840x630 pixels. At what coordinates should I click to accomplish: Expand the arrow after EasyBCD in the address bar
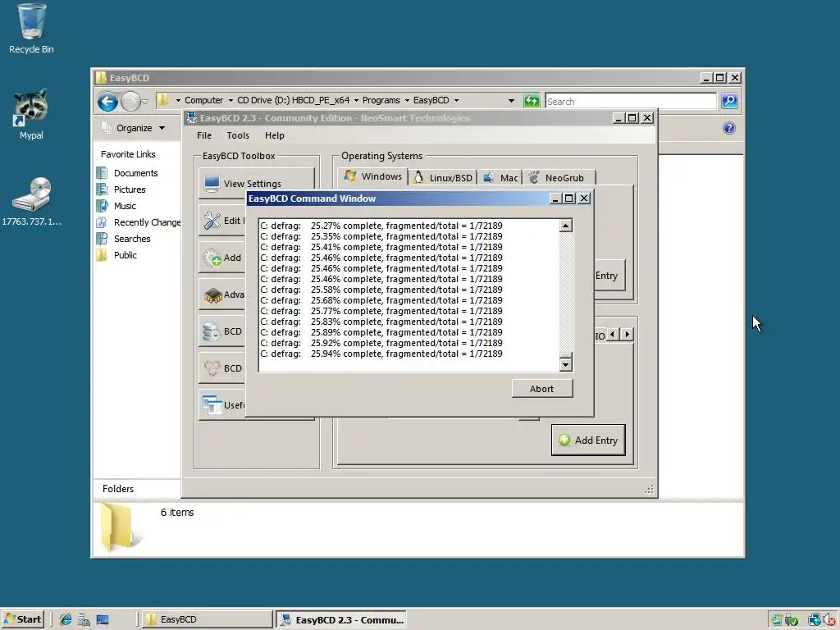pos(456,100)
